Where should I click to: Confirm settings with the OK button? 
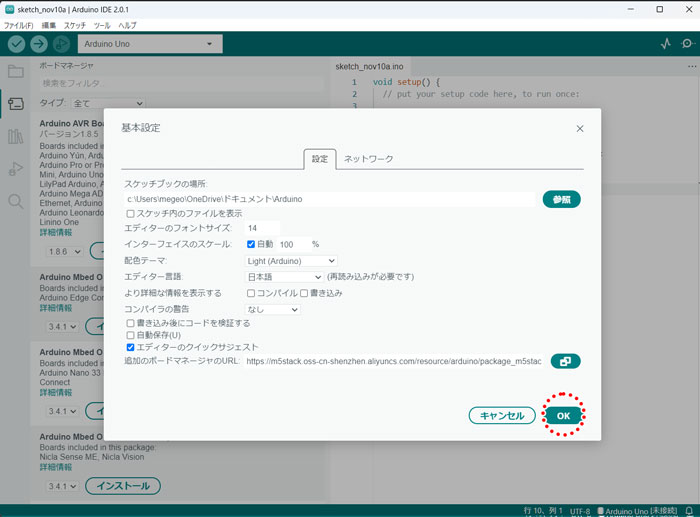coord(563,416)
